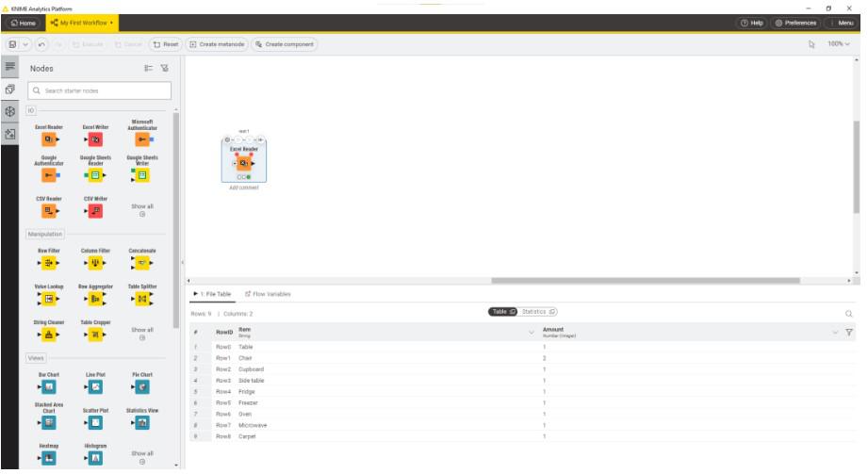This screenshot has width=868, height=474.
Task: Select the Table Splitter node
Action: tap(142, 299)
